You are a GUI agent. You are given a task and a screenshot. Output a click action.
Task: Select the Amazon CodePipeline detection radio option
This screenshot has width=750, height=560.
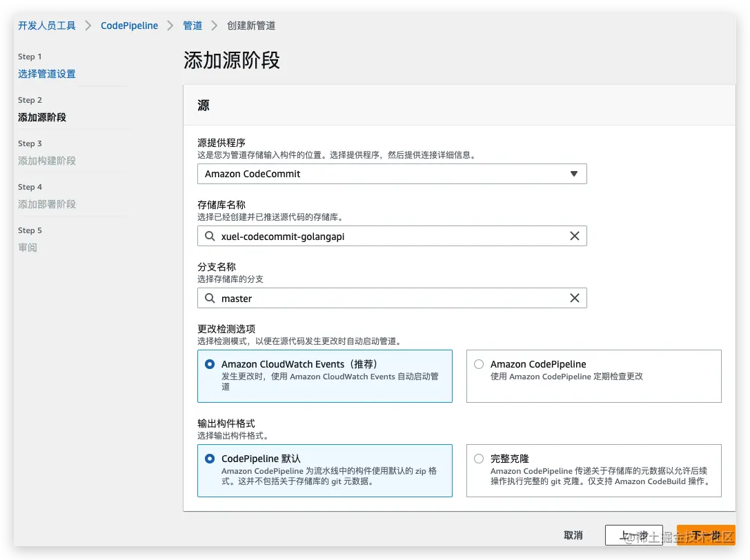(479, 364)
